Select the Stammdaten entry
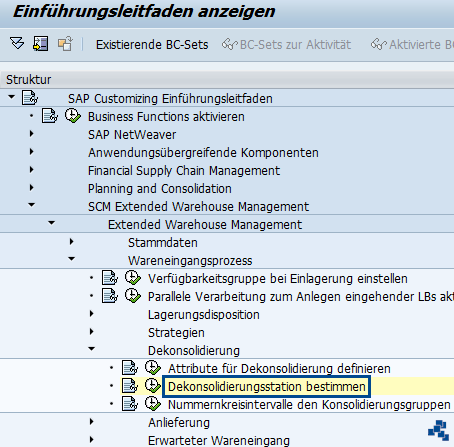 coord(163,243)
